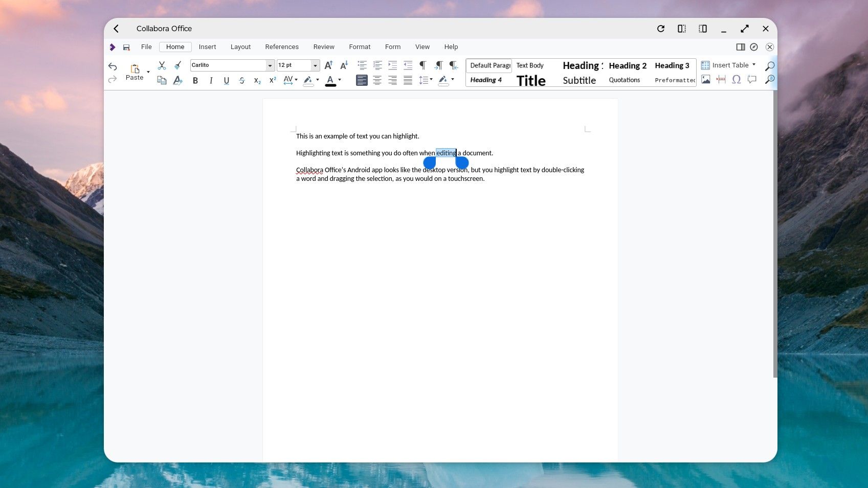Toggle Underline formatting
The width and height of the screenshot is (868, 488).
pyautogui.click(x=226, y=81)
